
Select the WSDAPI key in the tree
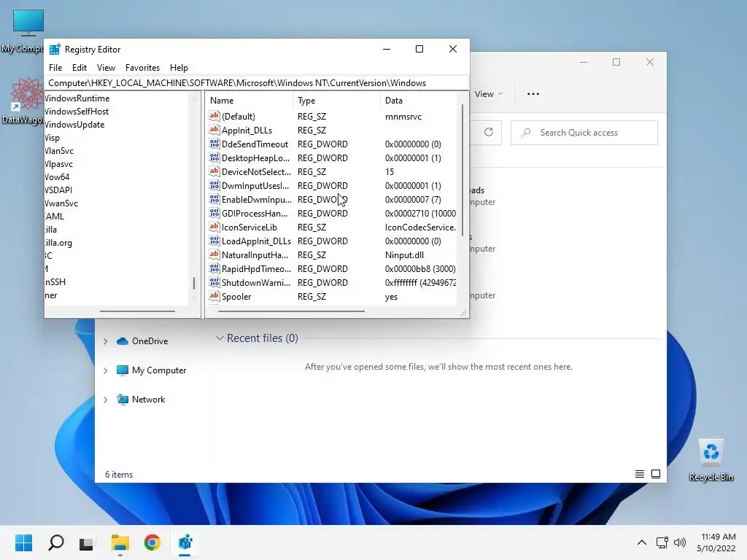pyautogui.click(x=58, y=190)
